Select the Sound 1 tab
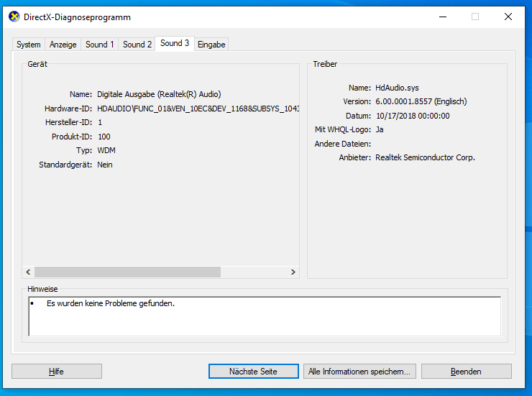 coord(99,45)
